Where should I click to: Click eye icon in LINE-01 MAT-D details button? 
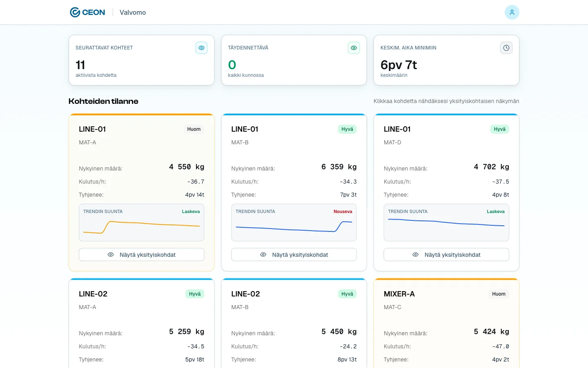[415, 255]
